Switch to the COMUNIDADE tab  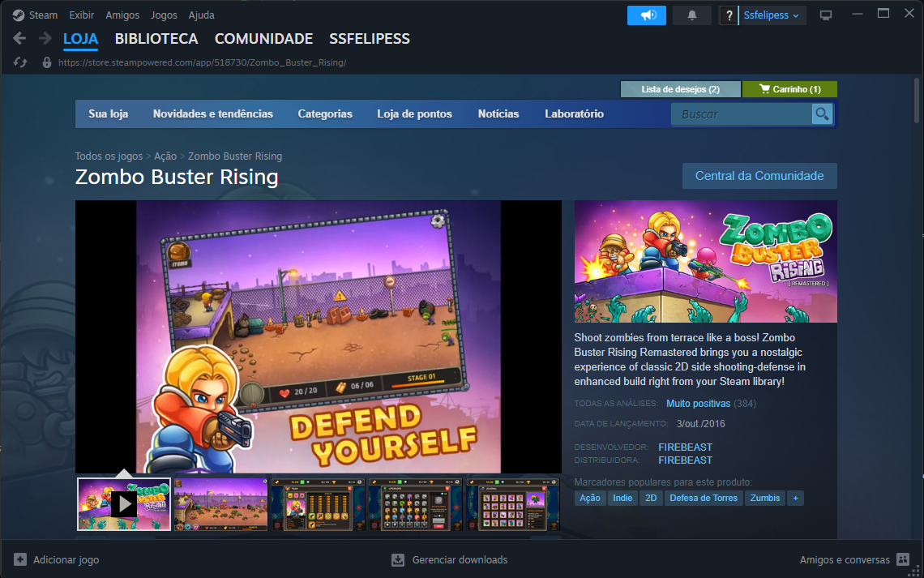pyautogui.click(x=263, y=39)
